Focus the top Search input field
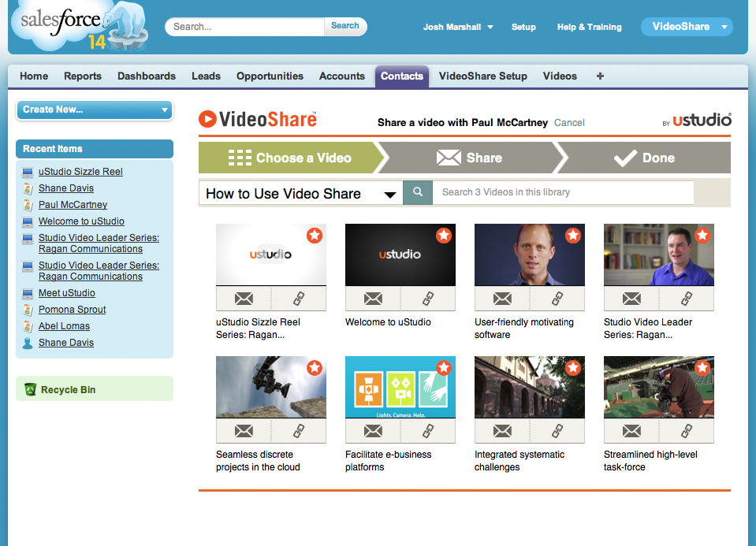Screen dimensions: 756x546 (245, 27)
